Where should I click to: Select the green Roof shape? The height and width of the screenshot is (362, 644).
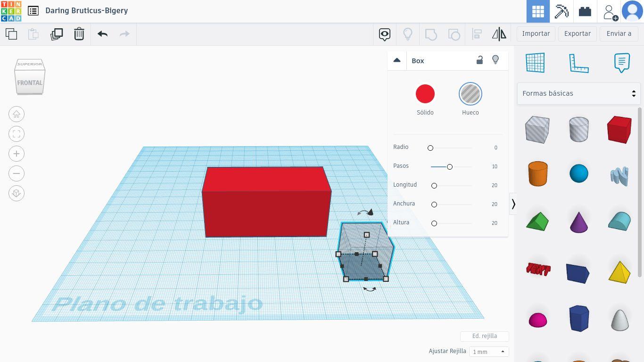(537, 221)
